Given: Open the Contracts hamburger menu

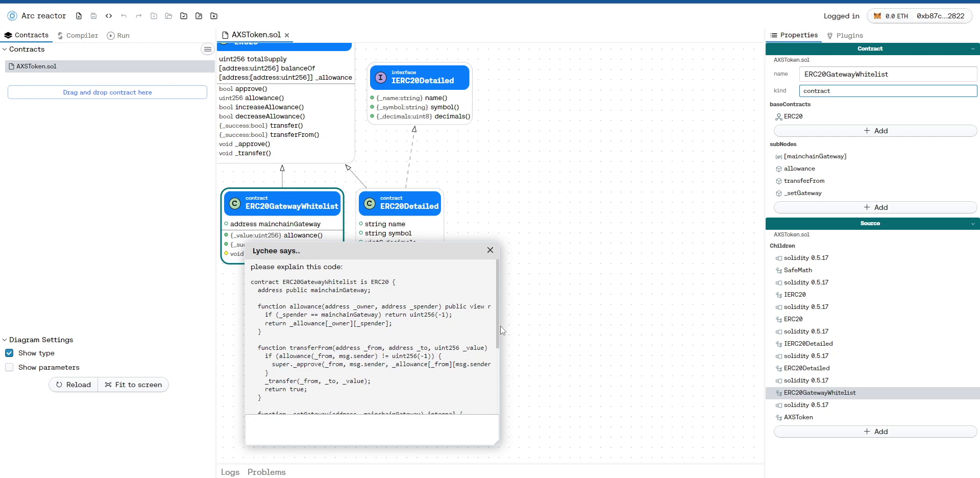Looking at the screenshot, I should [x=207, y=50].
